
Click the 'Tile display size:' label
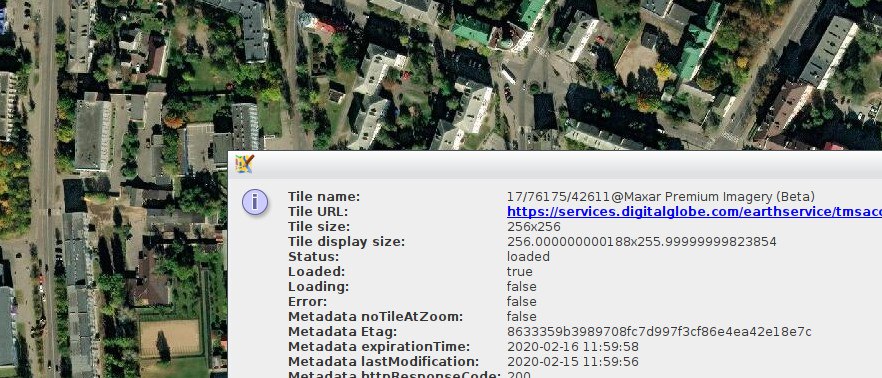tap(346, 242)
